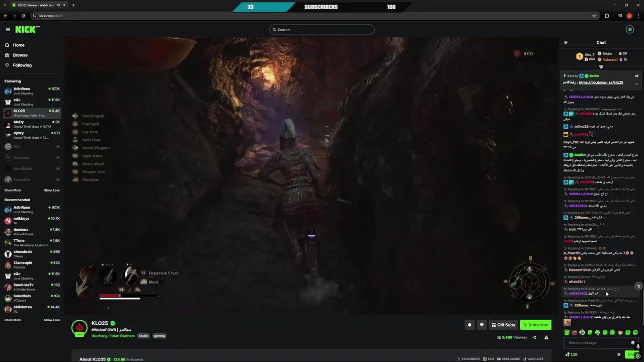Open the tip.dokan.sa/klo25 link
644x362 pixels.
coord(601,82)
